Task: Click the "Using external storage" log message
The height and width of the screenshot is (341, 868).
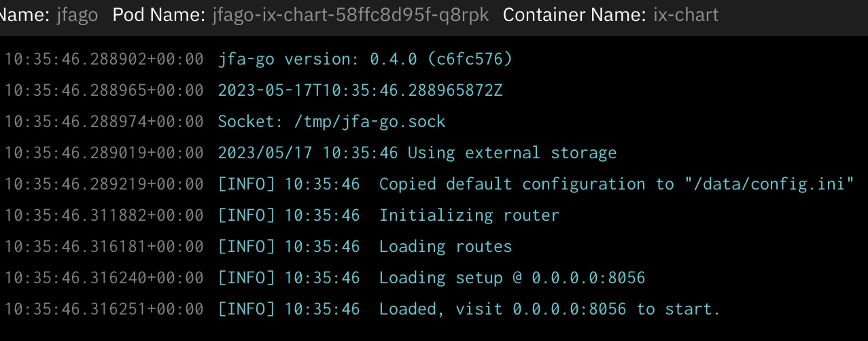Action: (x=512, y=153)
